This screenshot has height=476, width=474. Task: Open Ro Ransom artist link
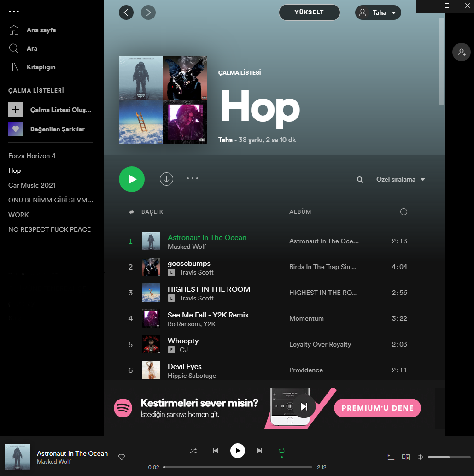184,324
